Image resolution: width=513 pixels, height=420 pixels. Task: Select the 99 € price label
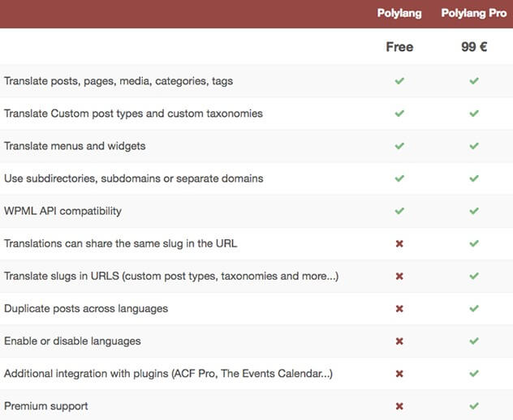pyautogui.click(x=474, y=47)
